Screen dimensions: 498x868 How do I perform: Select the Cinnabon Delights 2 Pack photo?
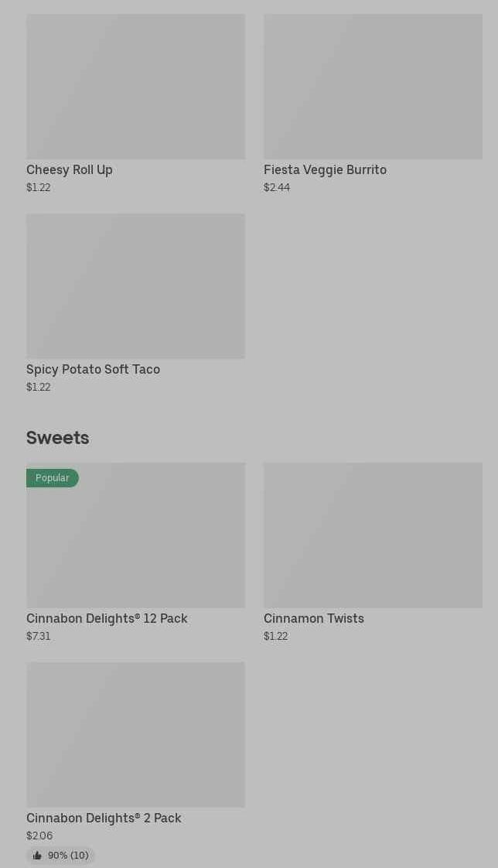point(135,734)
